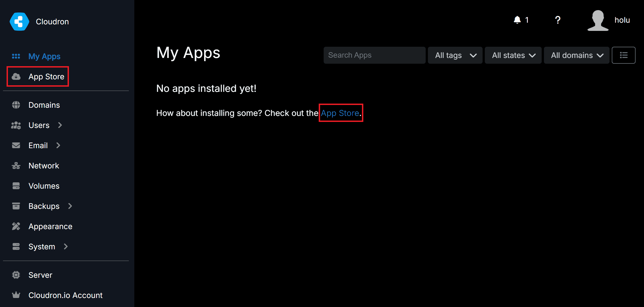Click the Volumes drive icon
Viewport: 644px width, 307px height.
tap(16, 186)
